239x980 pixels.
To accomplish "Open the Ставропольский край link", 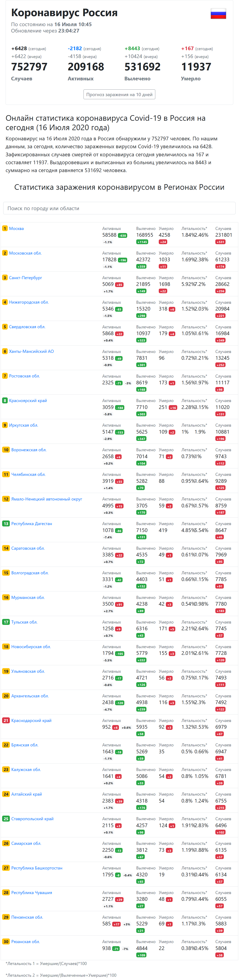I will pos(32,819).
